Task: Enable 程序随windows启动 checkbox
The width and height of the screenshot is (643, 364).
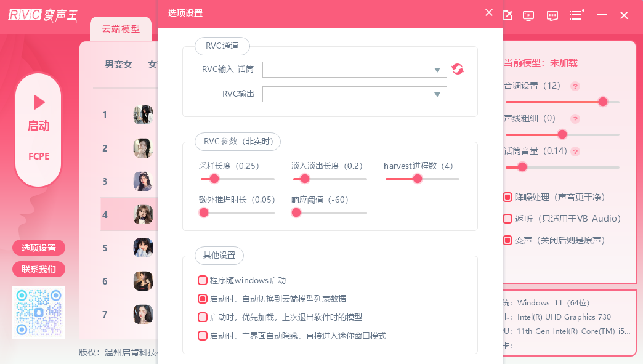Action: pyautogui.click(x=203, y=280)
